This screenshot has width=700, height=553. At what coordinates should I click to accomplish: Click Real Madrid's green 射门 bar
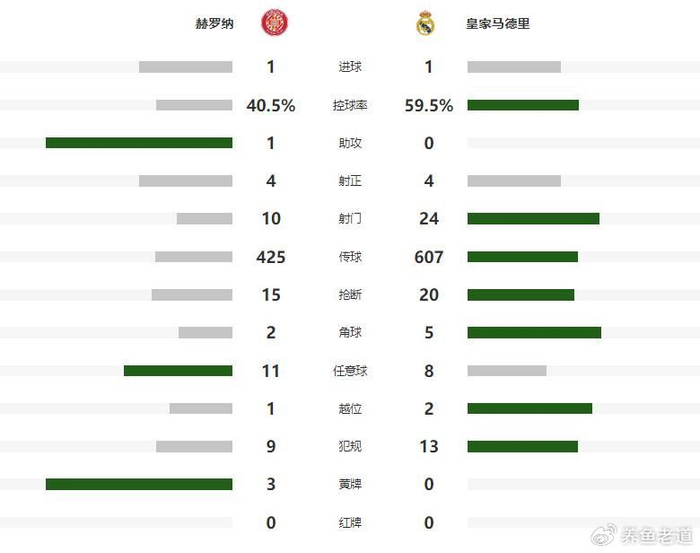point(533,219)
